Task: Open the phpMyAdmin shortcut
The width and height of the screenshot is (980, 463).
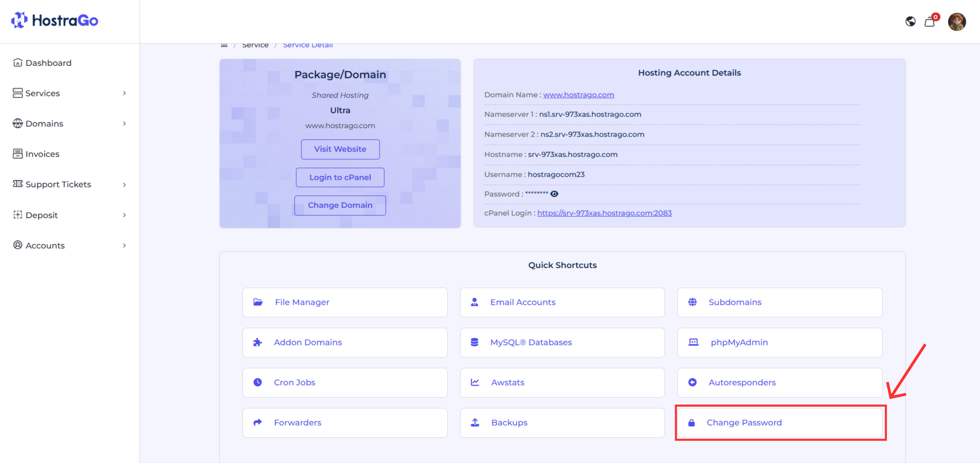Action: (780, 343)
